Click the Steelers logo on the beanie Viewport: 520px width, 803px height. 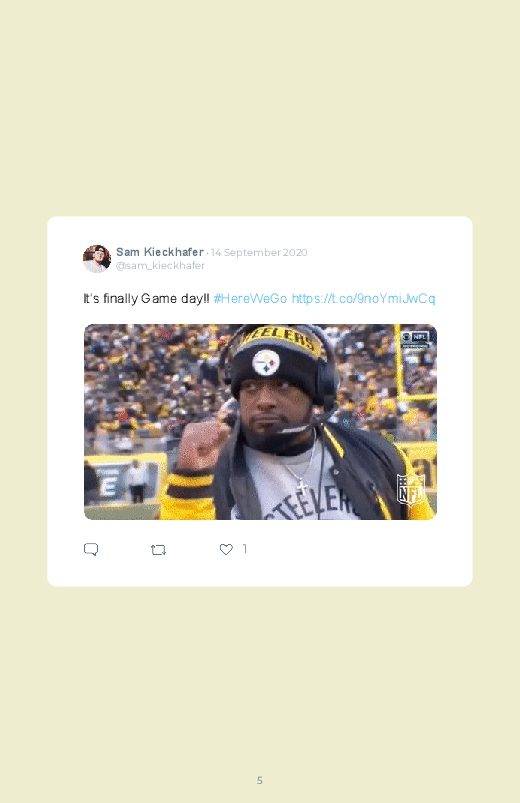pyautogui.click(x=266, y=363)
